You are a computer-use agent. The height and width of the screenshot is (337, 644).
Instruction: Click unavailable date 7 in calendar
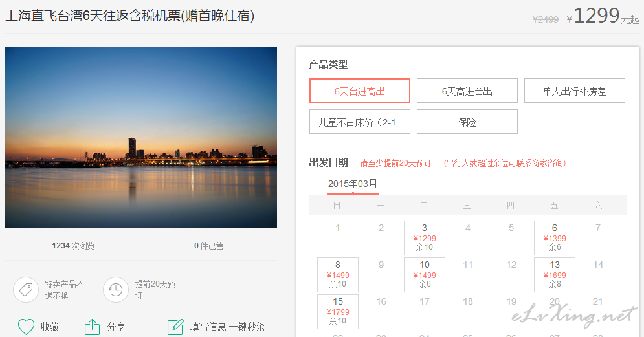(598, 228)
